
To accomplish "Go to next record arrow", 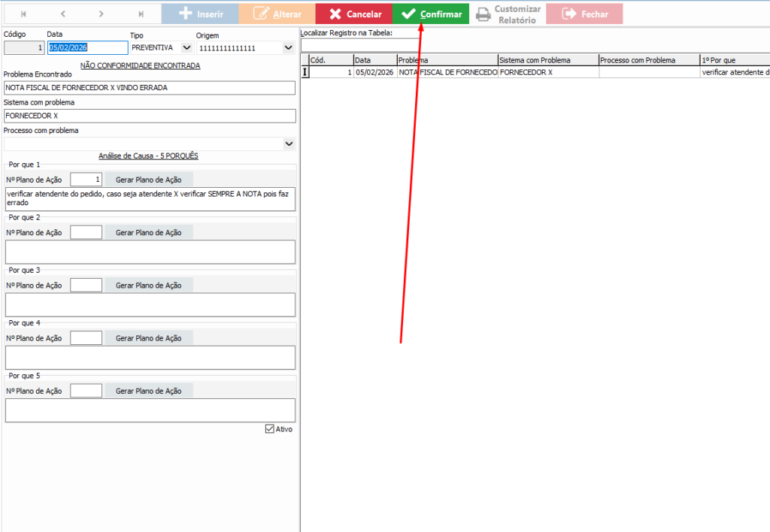I will [102, 14].
